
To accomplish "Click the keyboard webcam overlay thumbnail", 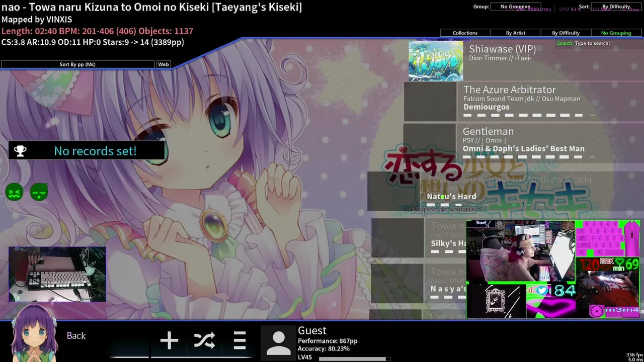I will tap(57, 274).
